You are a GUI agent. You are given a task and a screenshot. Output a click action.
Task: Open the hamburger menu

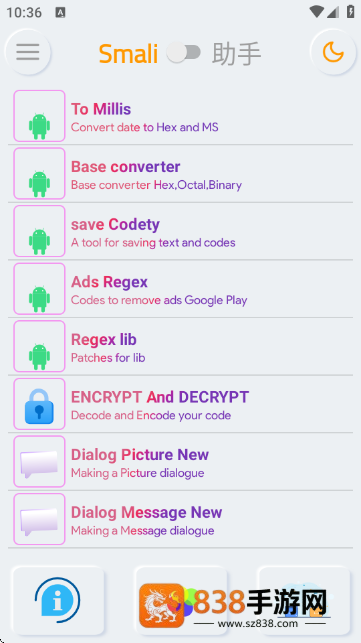coord(27,52)
